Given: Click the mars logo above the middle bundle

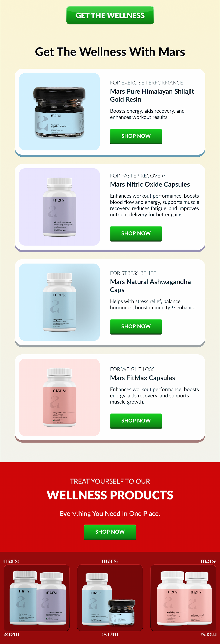Looking at the screenshot, I should coord(110,561).
